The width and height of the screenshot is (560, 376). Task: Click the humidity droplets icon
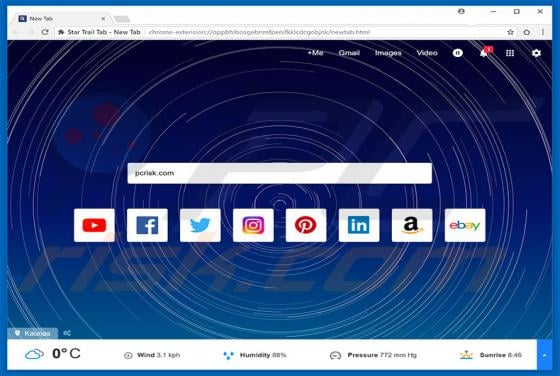[x=228, y=355]
